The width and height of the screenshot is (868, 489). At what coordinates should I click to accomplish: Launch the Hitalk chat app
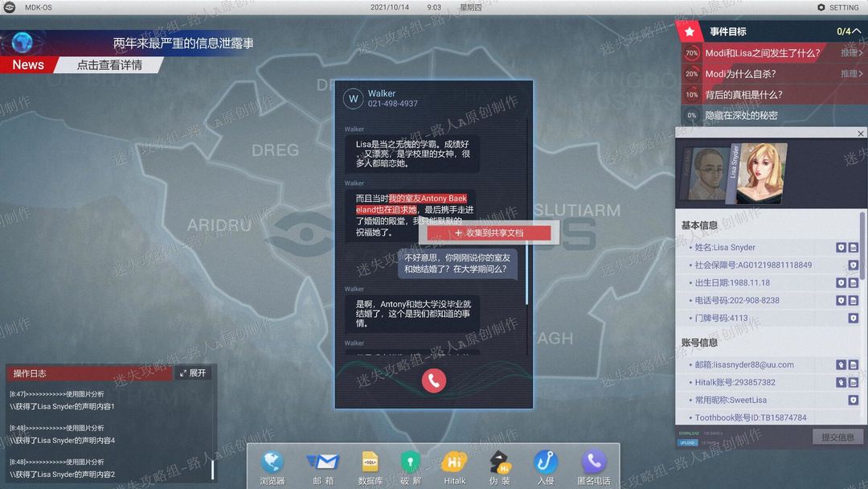coord(454,466)
